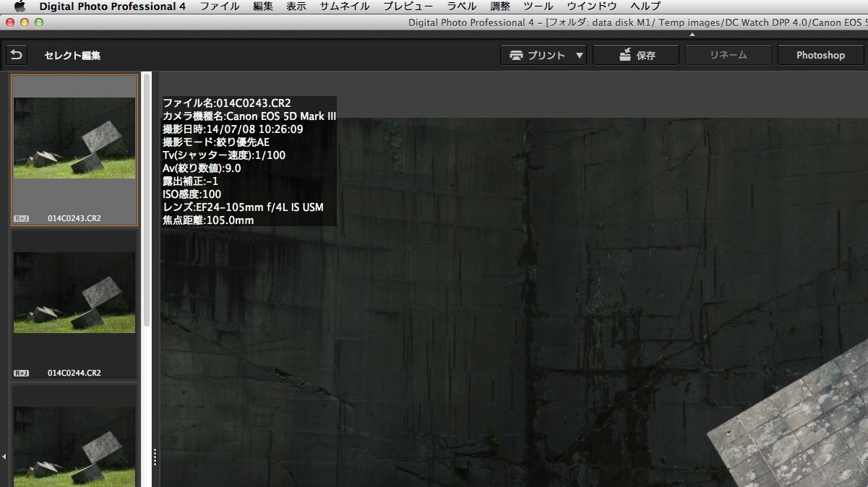Click the 撮影モード:絞り優先AE text
Screen dimensions: 868x487
pos(216,142)
